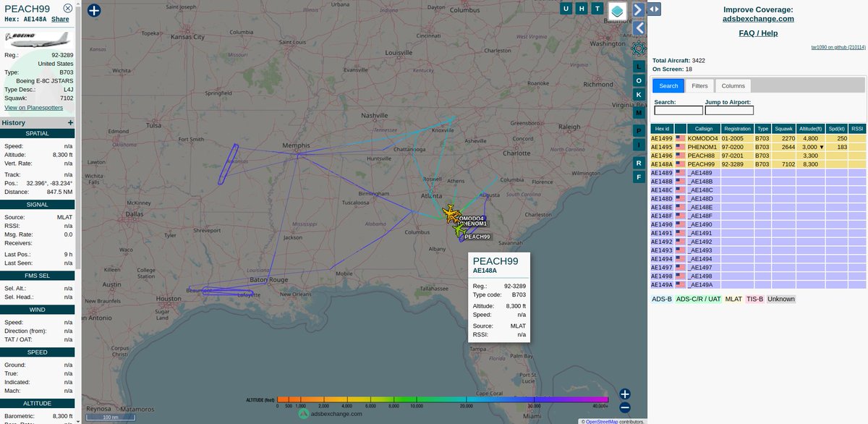Toggle the O map option button

pyautogui.click(x=639, y=80)
